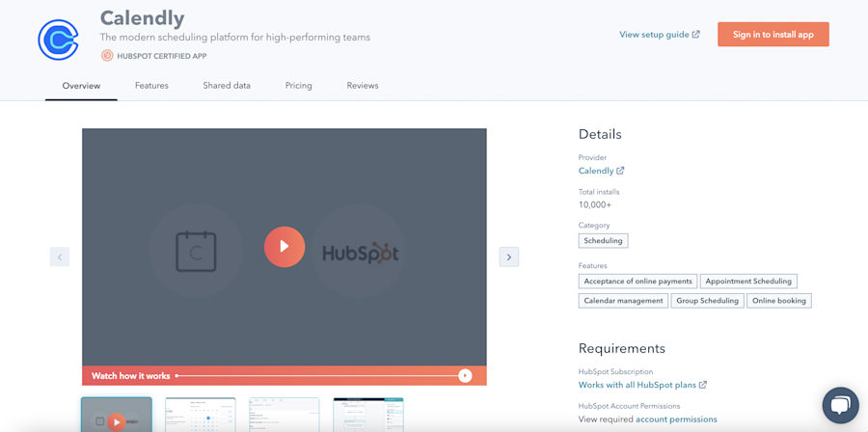Click the HubSpot logo inside the video

[361, 253]
